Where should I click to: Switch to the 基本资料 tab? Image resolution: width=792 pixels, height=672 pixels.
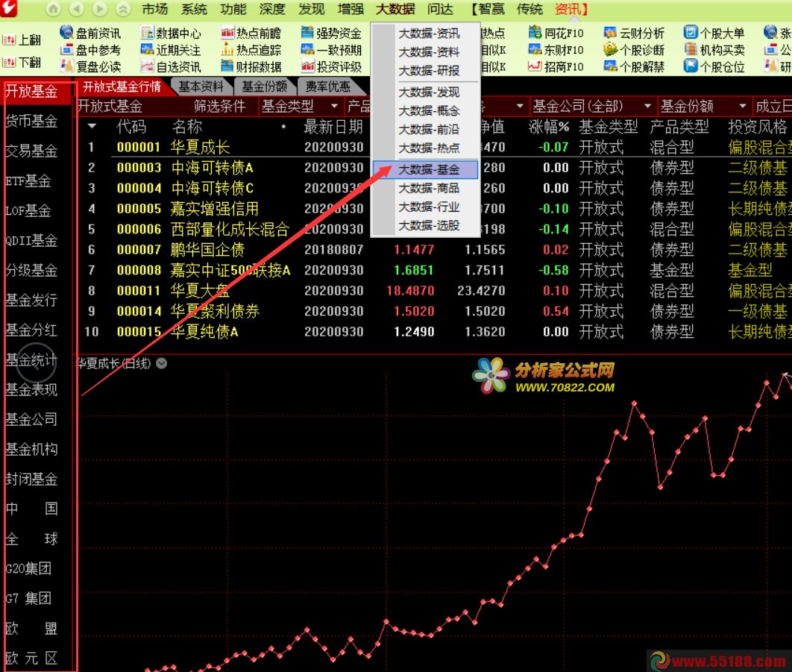(201, 87)
